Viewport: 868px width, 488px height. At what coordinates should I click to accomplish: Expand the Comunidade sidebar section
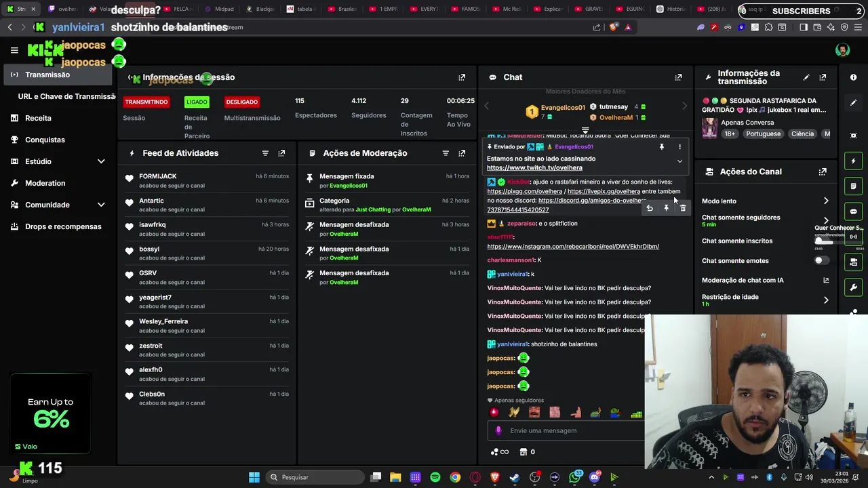101,205
